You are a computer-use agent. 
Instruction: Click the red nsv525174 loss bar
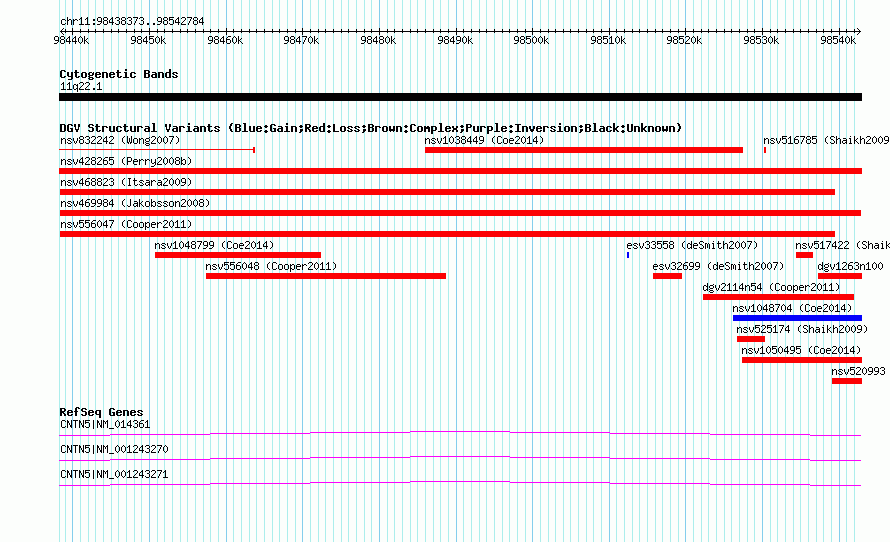751,339
